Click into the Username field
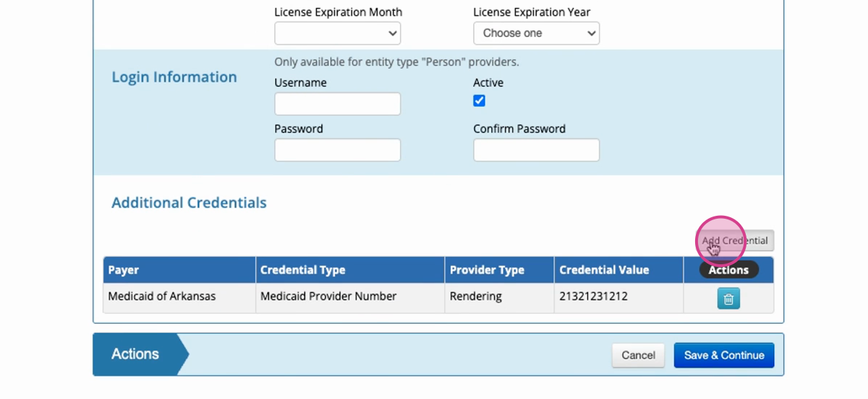The height and width of the screenshot is (399, 868). pyautogui.click(x=337, y=104)
